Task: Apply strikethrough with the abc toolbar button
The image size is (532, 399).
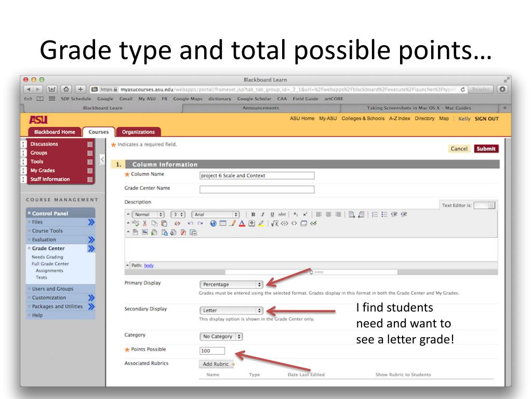Action: click(x=282, y=215)
